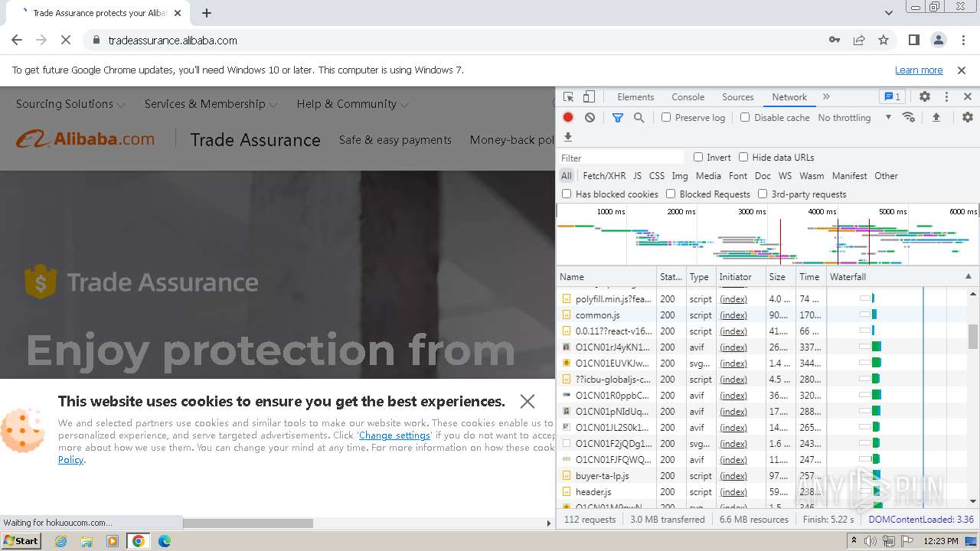Click the network filter text field
Screen dimensions: 980x551
click(x=620, y=158)
